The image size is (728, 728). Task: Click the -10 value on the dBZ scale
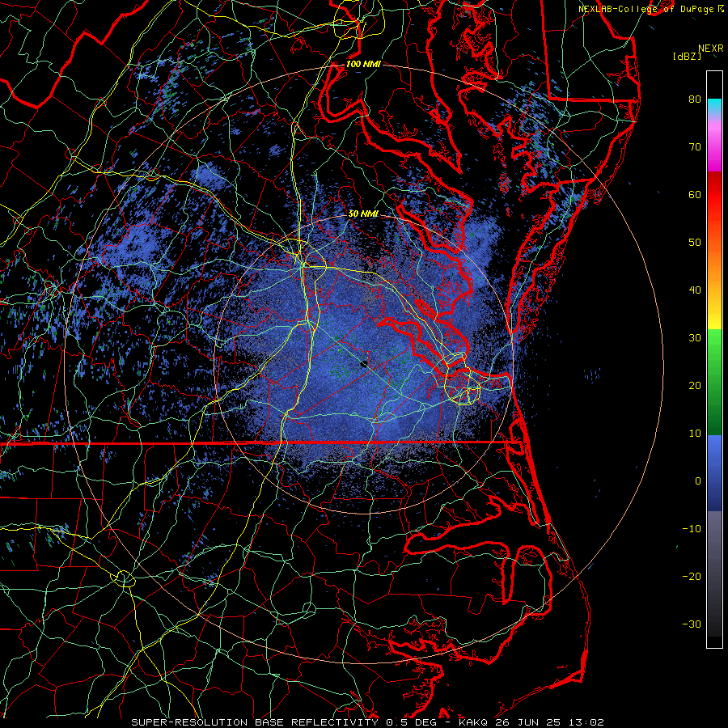coord(692,529)
